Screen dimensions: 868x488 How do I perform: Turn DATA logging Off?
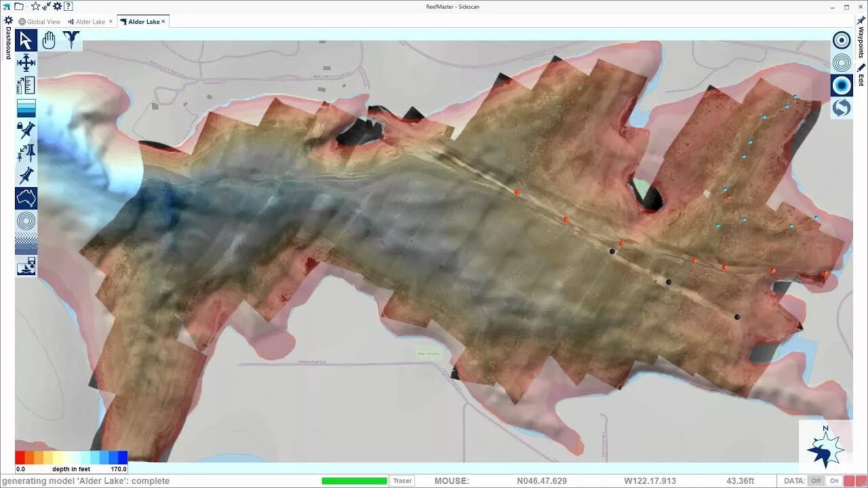(x=818, y=481)
